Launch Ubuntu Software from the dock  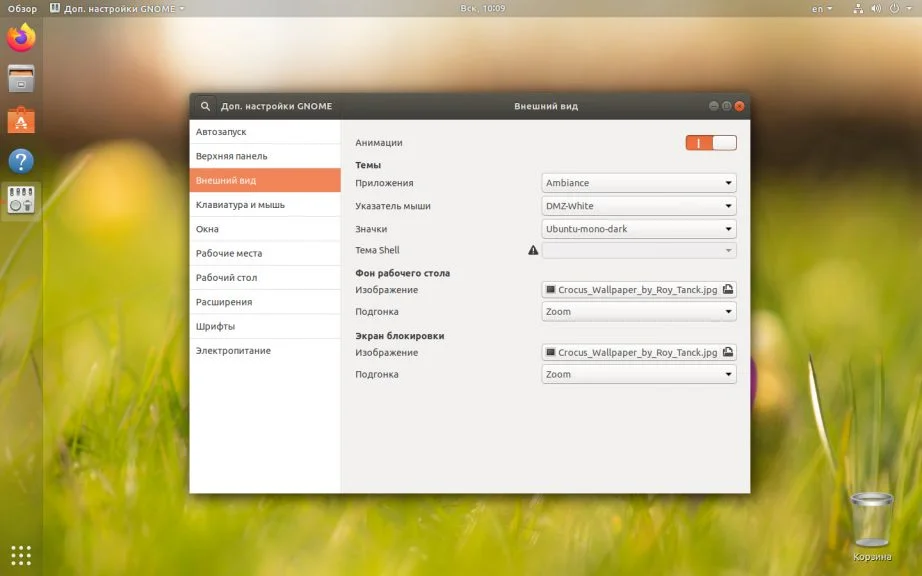pyautogui.click(x=21, y=120)
